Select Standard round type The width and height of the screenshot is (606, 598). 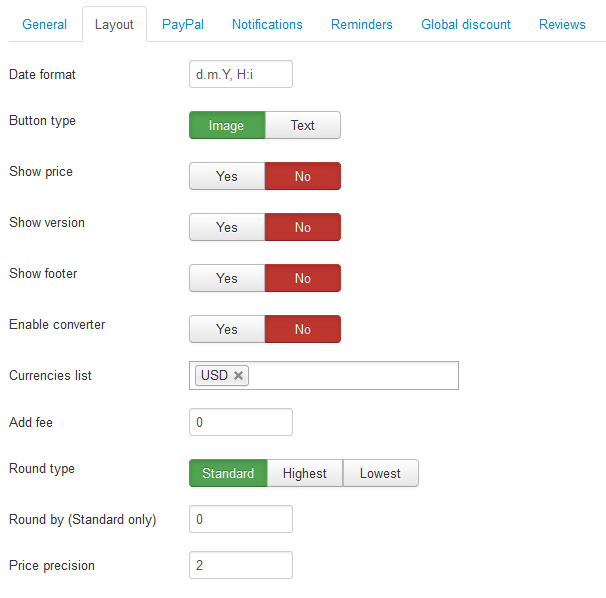228,473
